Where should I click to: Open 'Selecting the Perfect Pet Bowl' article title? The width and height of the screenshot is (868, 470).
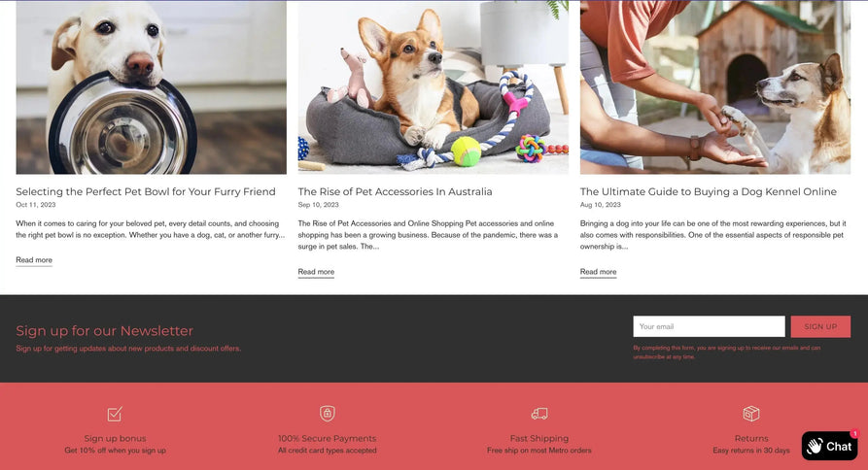tap(146, 192)
